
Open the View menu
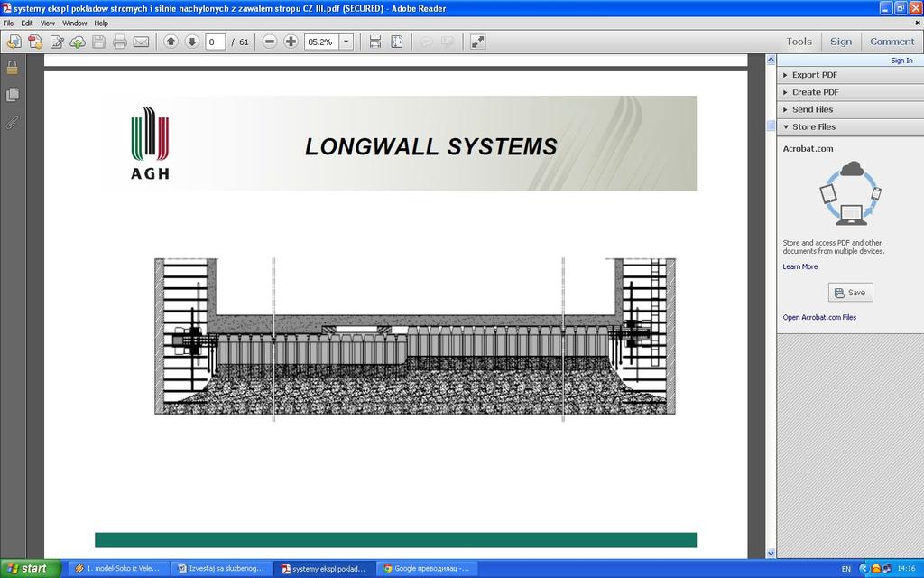pyautogui.click(x=48, y=23)
